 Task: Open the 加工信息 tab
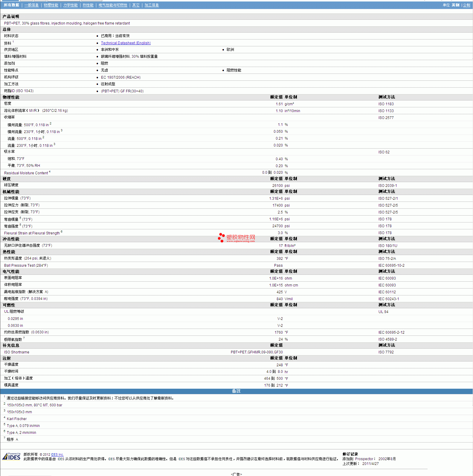point(152,5)
